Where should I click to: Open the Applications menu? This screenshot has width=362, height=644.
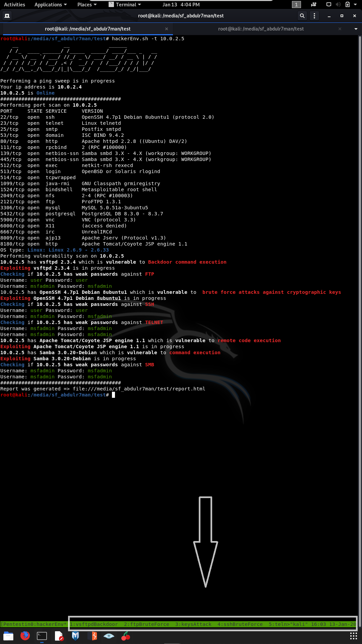[51, 4]
